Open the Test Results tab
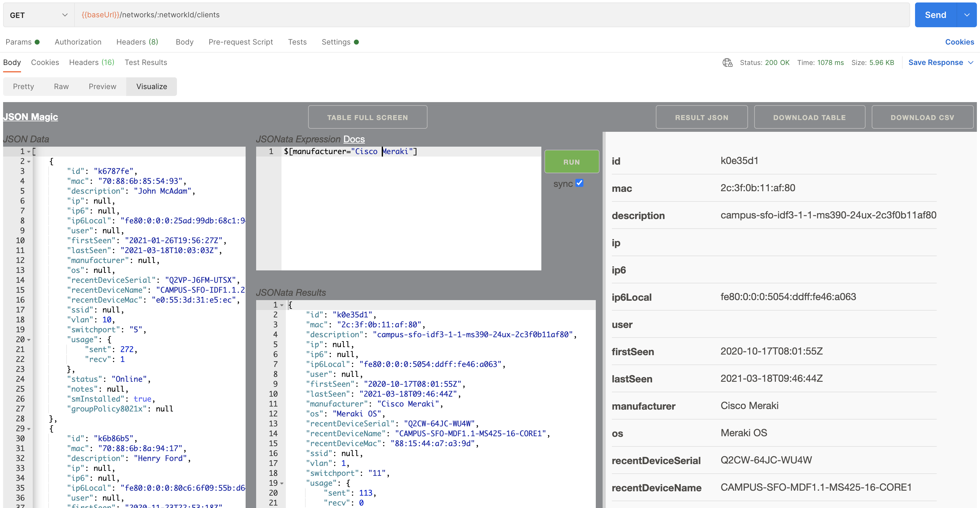Screen dimensions: 980x508 [146, 62]
